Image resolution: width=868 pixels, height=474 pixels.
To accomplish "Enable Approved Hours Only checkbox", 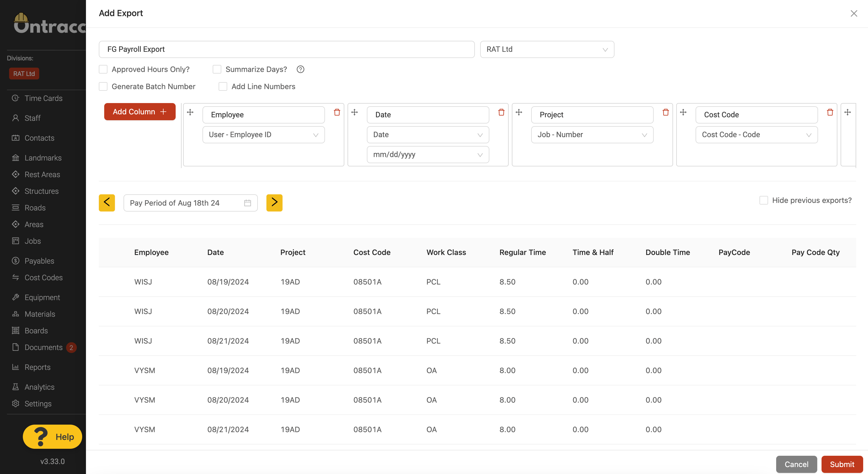I will pos(103,69).
